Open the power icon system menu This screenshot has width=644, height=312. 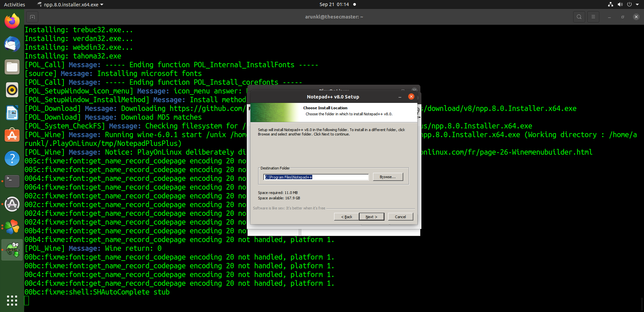click(x=629, y=4)
